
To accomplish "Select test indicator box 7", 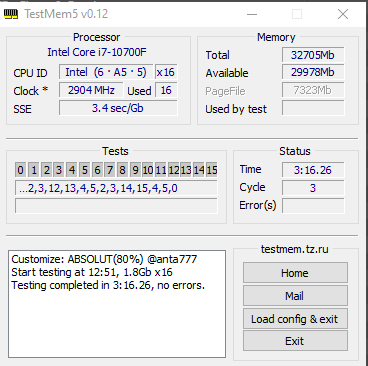I will pyautogui.click(x=110, y=170).
